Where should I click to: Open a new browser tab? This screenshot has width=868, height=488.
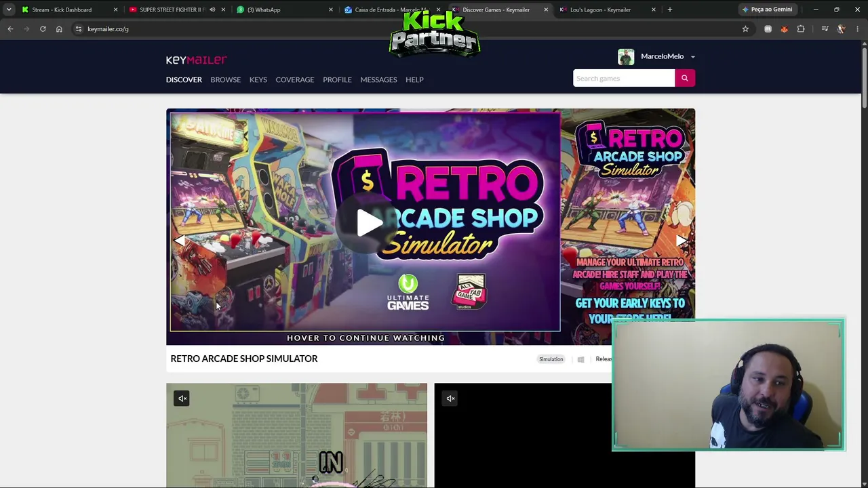(670, 9)
